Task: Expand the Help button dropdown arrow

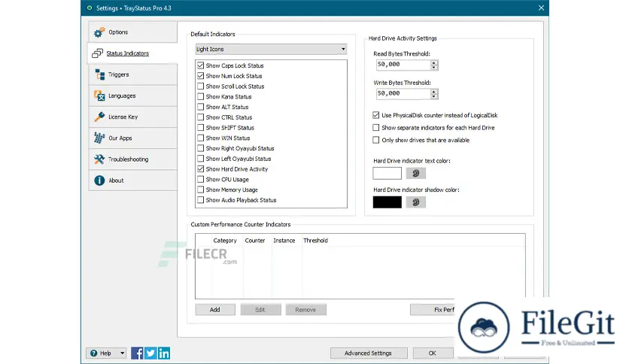Action: tap(122, 353)
